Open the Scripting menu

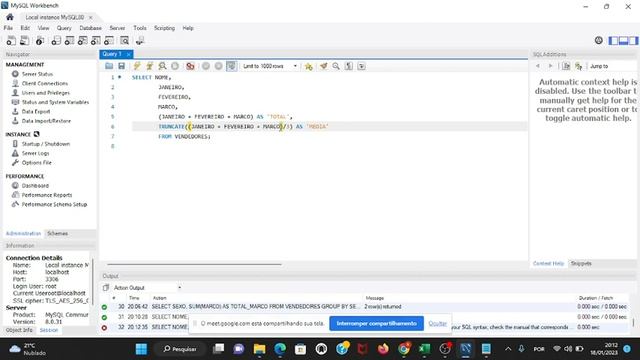(x=164, y=28)
